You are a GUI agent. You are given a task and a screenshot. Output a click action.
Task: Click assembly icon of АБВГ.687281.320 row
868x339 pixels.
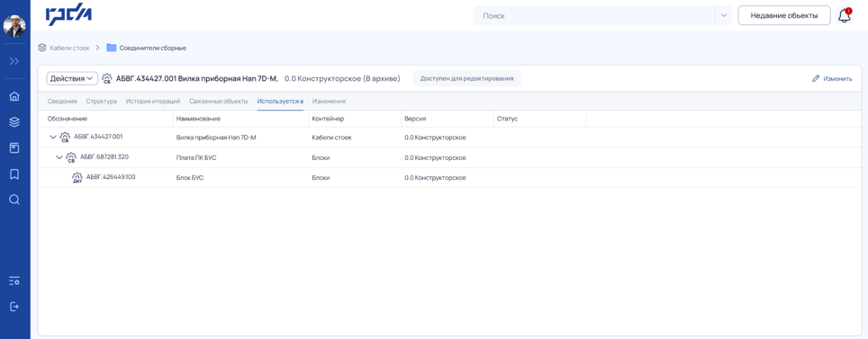click(x=71, y=157)
